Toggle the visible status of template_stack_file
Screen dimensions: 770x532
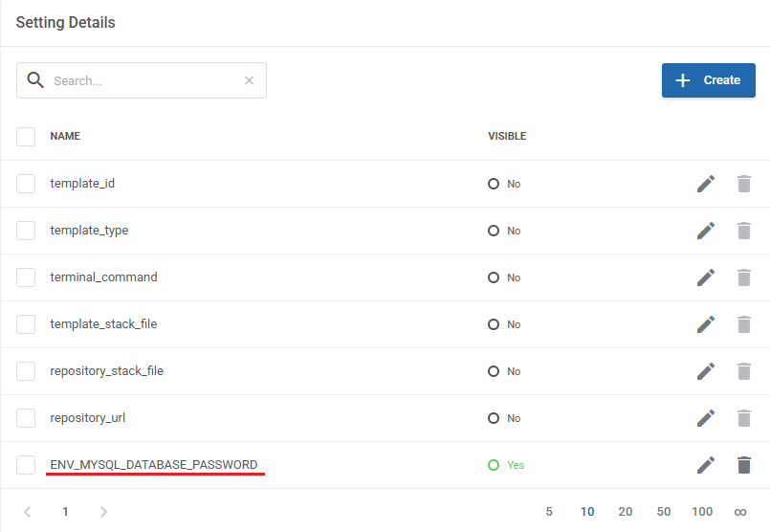(504, 324)
